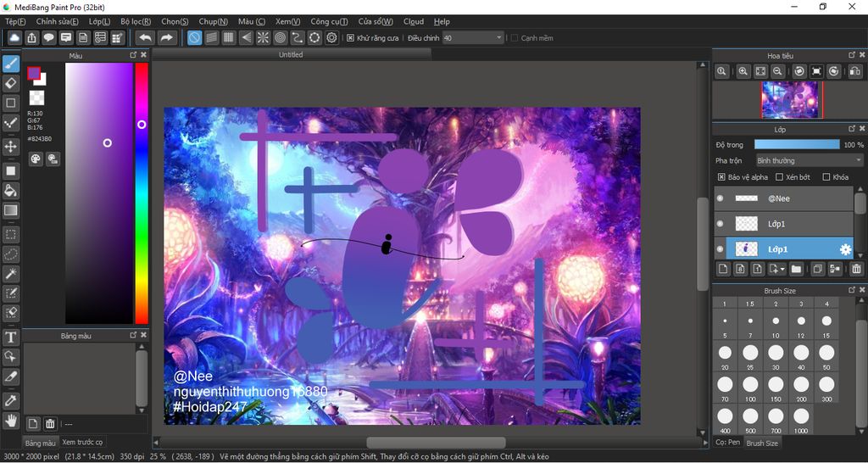Adjust the Độ trong opacity slider
Image resolution: width=868 pixels, height=463 pixels.
(x=797, y=144)
